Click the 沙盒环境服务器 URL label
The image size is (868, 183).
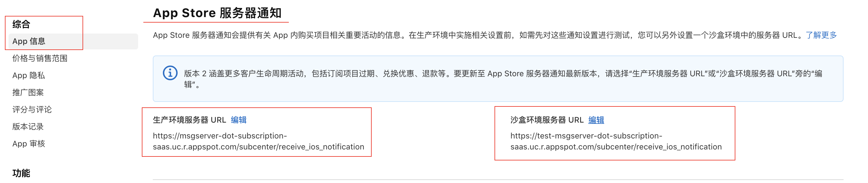pos(546,120)
